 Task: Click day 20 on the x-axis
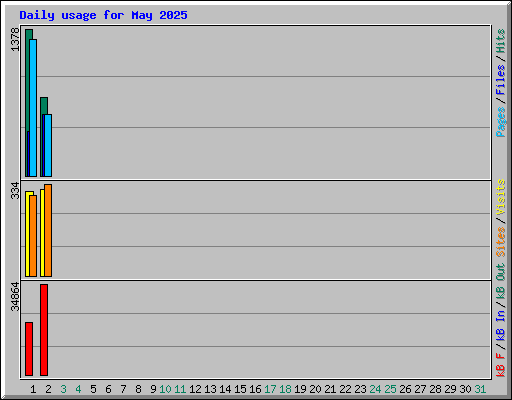tap(315, 389)
